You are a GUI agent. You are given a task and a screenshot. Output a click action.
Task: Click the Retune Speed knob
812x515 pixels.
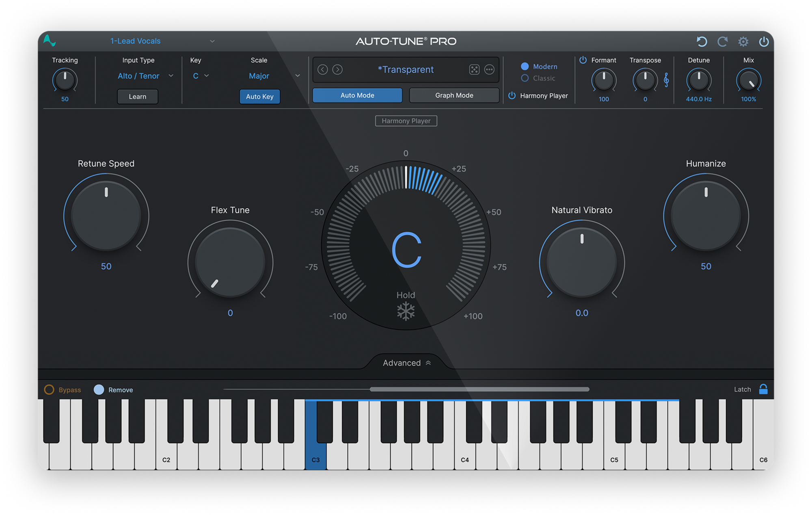[106, 216]
